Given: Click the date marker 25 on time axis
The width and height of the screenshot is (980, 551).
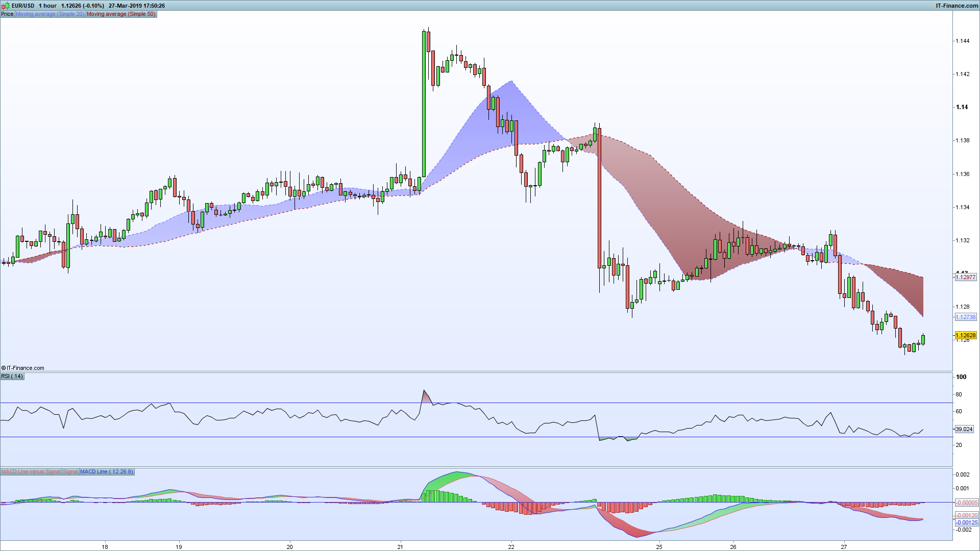Looking at the screenshot, I should [659, 547].
